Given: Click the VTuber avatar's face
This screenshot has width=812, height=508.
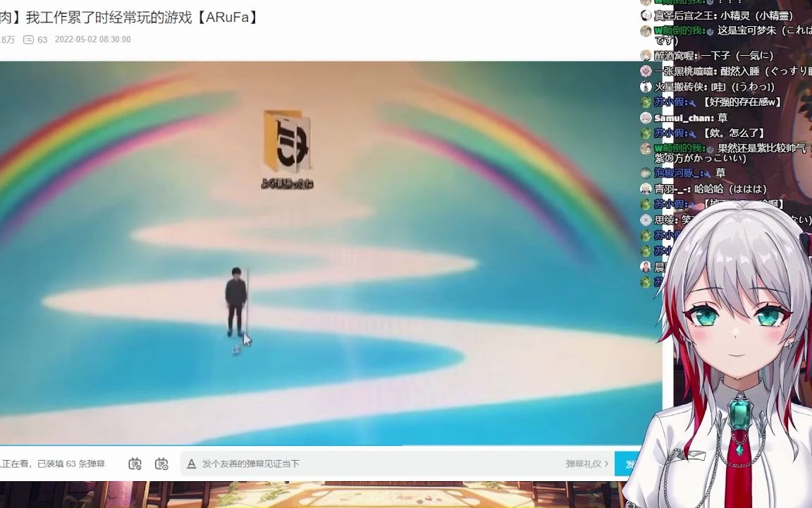Looking at the screenshot, I should [737, 322].
